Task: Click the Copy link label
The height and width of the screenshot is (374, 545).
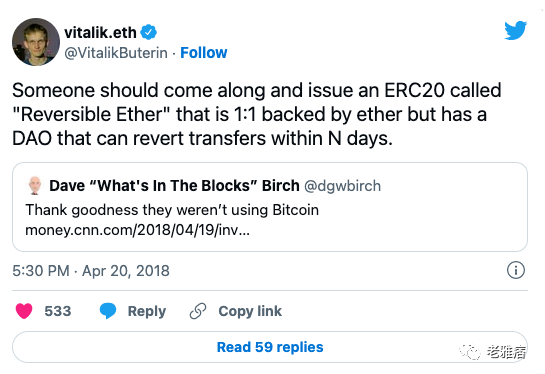Action: (250, 311)
